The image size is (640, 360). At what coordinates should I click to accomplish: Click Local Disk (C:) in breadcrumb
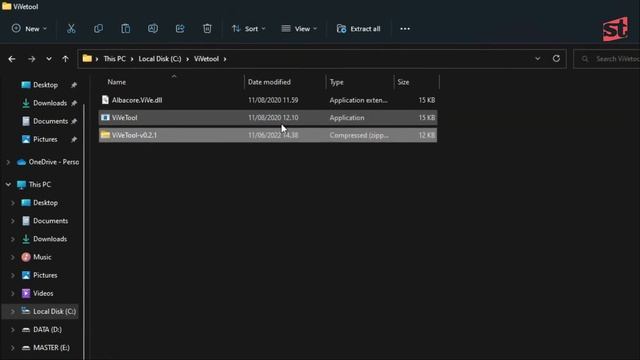pos(160,59)
